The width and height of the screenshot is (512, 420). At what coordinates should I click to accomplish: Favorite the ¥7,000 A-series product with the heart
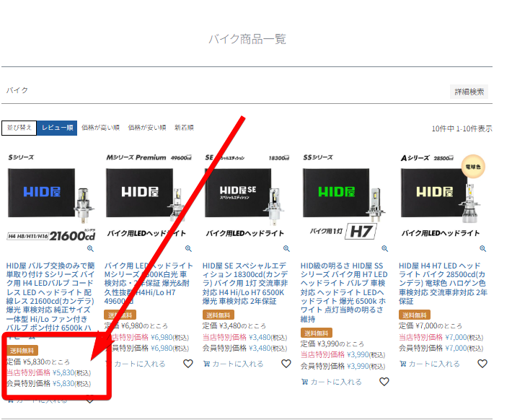pos(482,364)
